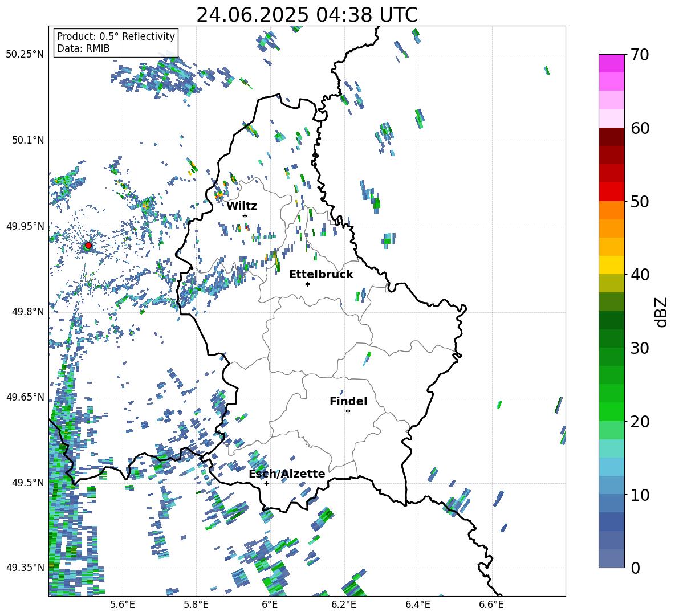
Task: Click the Esch/Alzette station cross marker
Action: pos(266,483)
